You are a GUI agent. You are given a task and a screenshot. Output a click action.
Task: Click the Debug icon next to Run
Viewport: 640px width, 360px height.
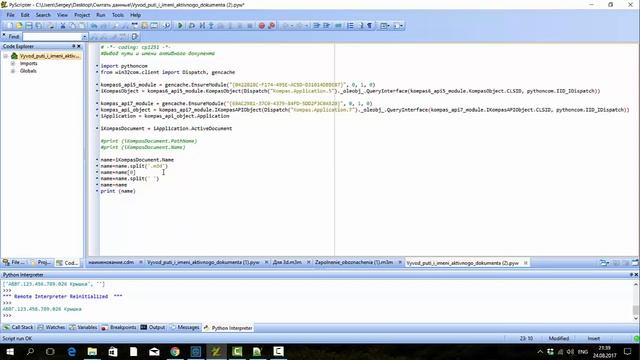(192, 26)
